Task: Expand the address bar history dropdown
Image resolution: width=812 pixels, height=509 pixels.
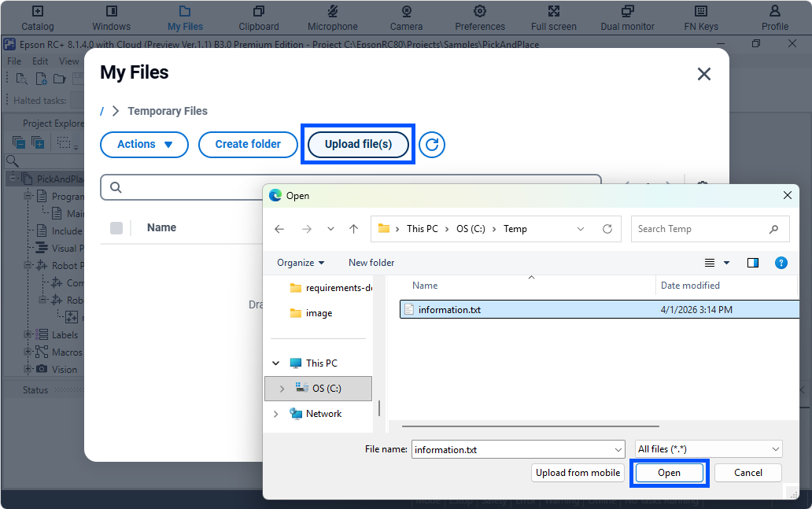Action: click(581, 229)
